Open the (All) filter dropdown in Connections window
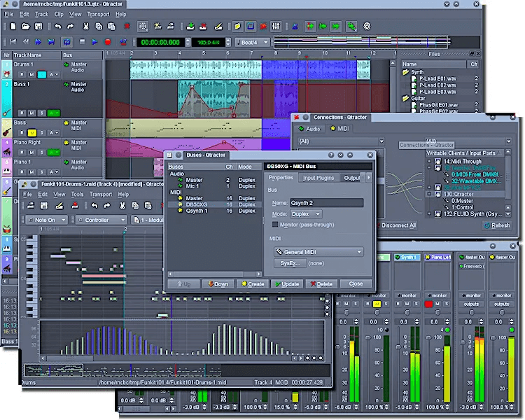The width and height of the screenshot is (525, 420). [x=341, y=141]
